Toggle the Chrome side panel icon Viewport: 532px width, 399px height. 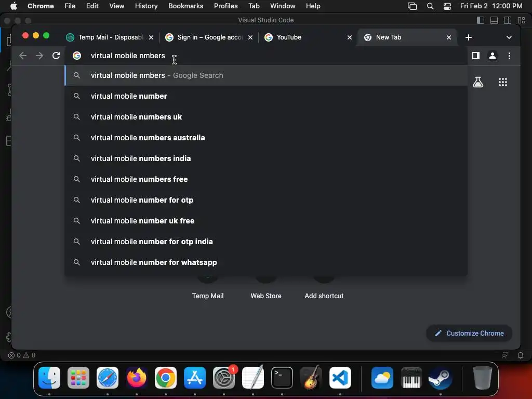tap(476, 56)
